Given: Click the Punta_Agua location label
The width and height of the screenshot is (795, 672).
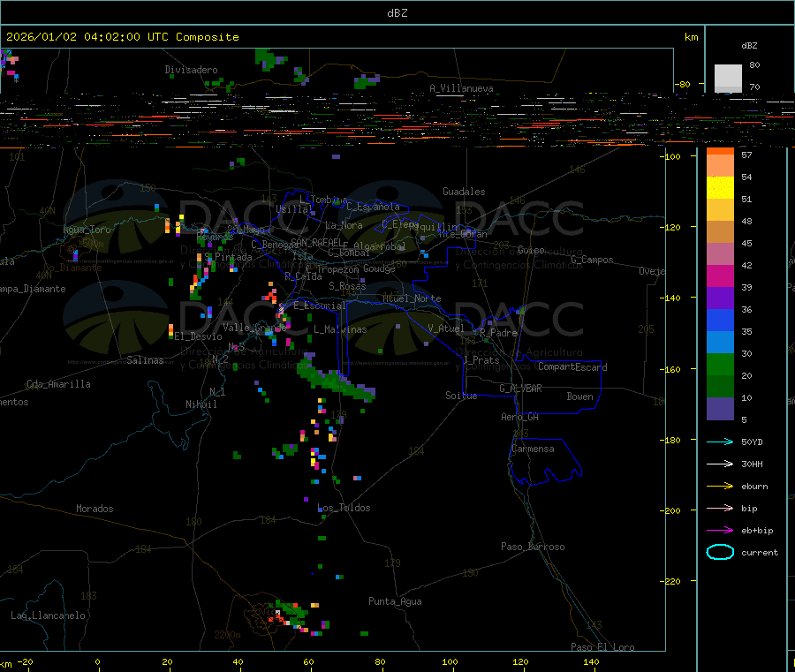Looking at the screenshot, I should point(395,601).
